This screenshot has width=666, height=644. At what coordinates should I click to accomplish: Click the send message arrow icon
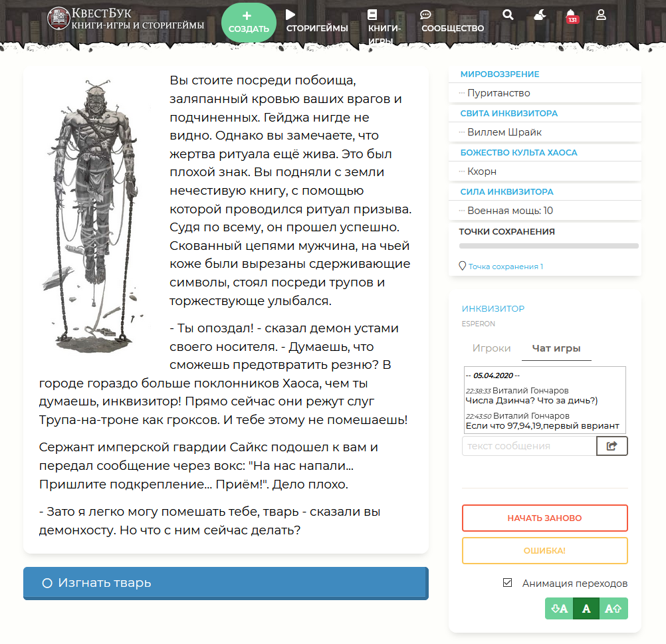coord(611,446)
